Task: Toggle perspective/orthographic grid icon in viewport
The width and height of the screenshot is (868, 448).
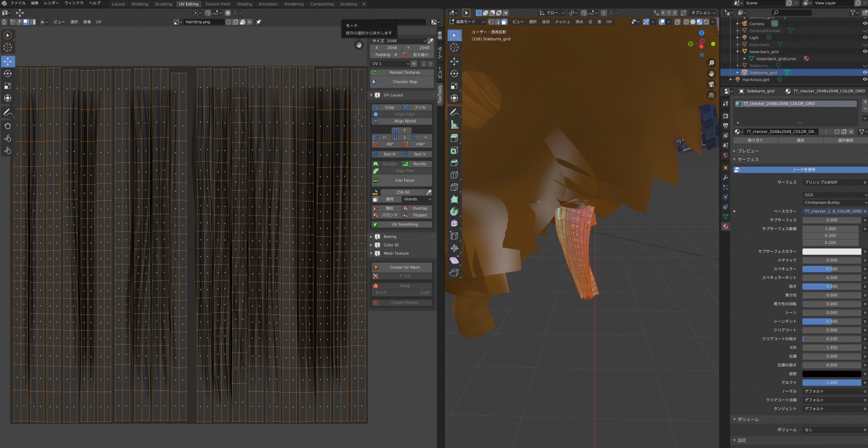Action: (x=711, y=95)
